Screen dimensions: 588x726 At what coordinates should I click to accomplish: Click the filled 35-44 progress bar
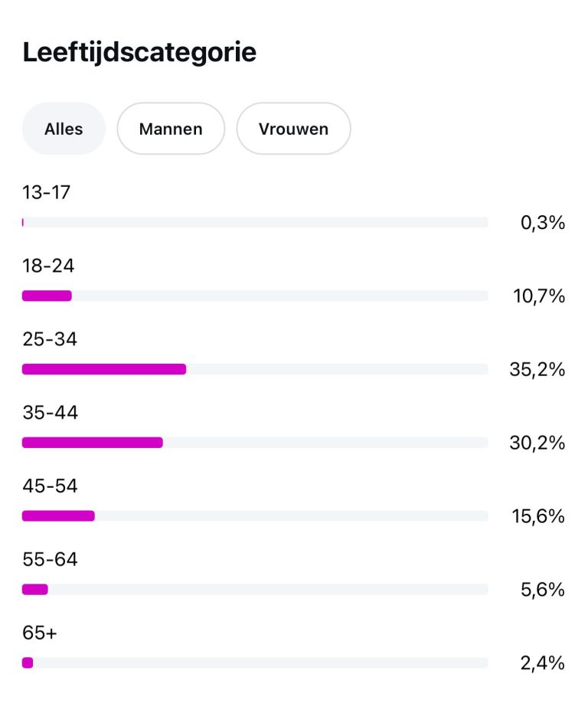pos(93,443)
